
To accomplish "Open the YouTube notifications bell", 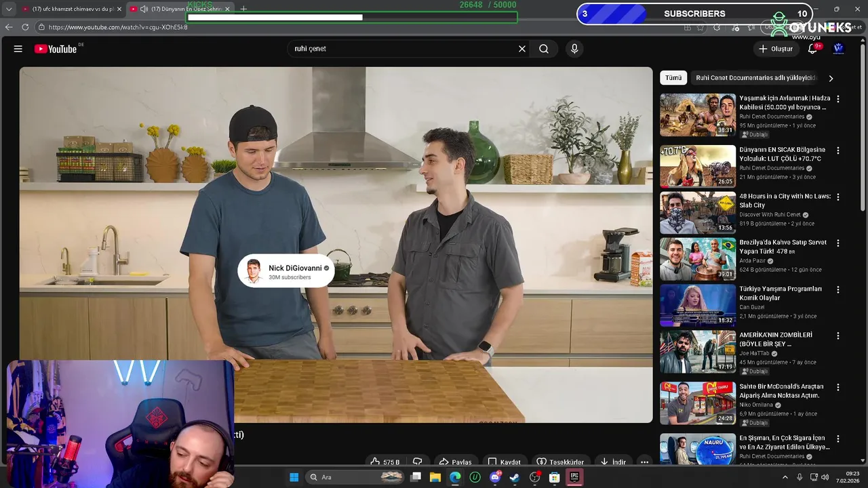I will (x=812, y=49).
